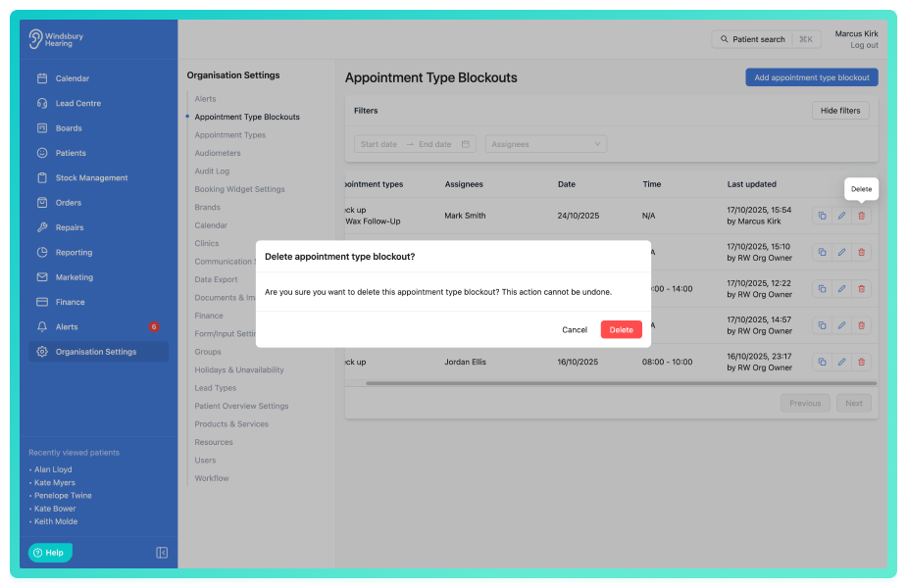Screen dimensions: 907x588
Task: Open recently viewed patient Alan Lloyd
Action: [x=53, y=469]
